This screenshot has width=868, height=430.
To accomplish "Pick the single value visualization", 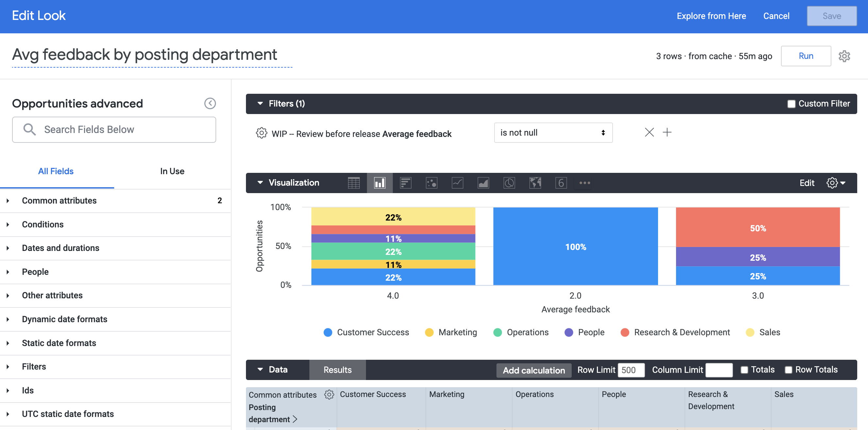I will point(561,183).
